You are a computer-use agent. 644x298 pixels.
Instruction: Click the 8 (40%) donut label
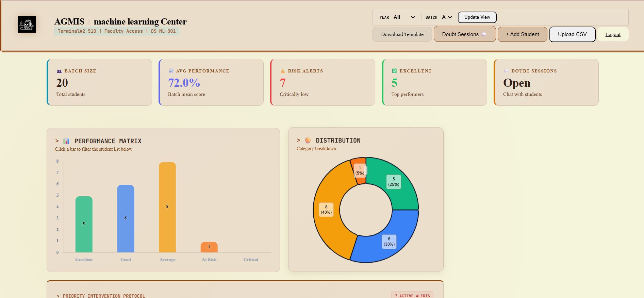(326, 210)
